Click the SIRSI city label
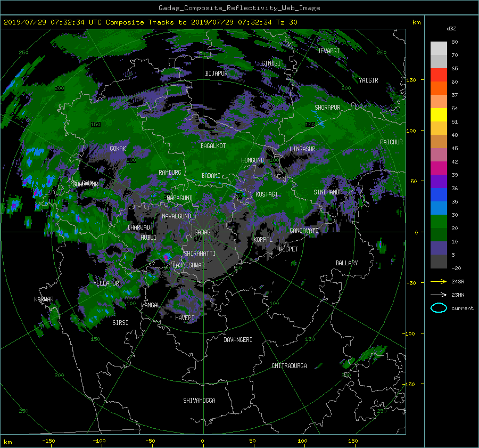This screenshot has height=448, width=479. pyautogui.click(x=120, y=323)
